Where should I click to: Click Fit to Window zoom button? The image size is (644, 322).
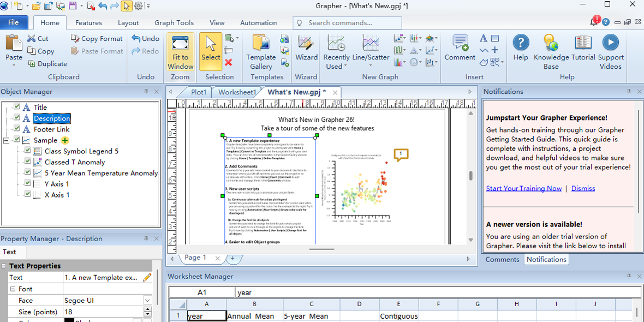click(x=180, y=52)
